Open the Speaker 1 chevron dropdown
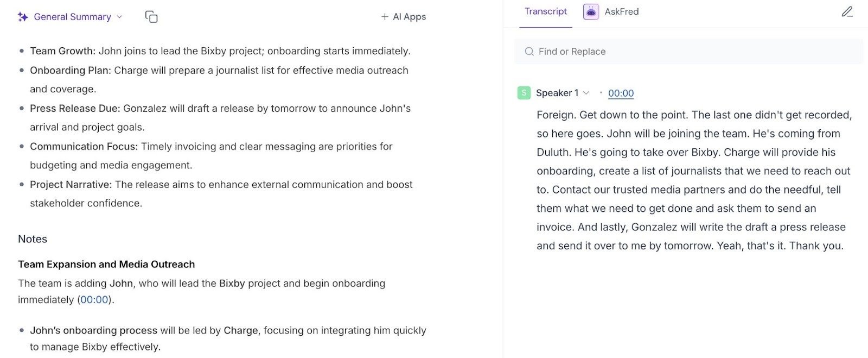Viewport: 868px width, 358px height. click(x=586, y=93)
